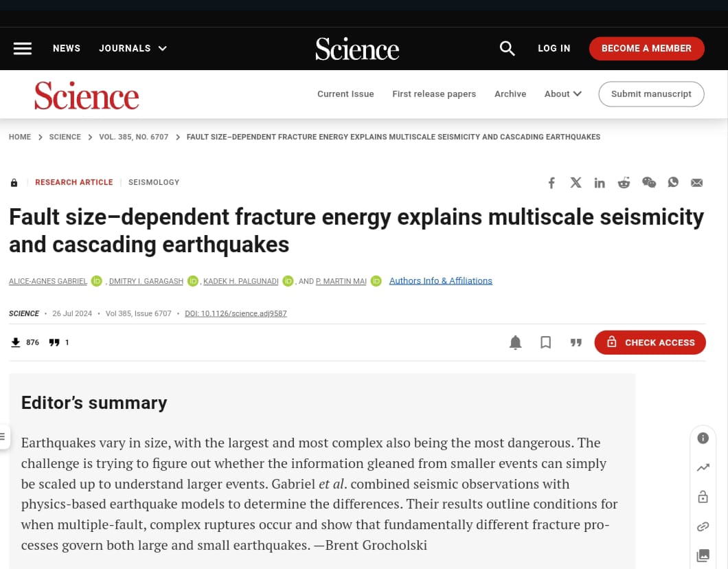Go to First release papers
Image resolution: width=728 pixels, height=569 pixels.
[434, 94]
